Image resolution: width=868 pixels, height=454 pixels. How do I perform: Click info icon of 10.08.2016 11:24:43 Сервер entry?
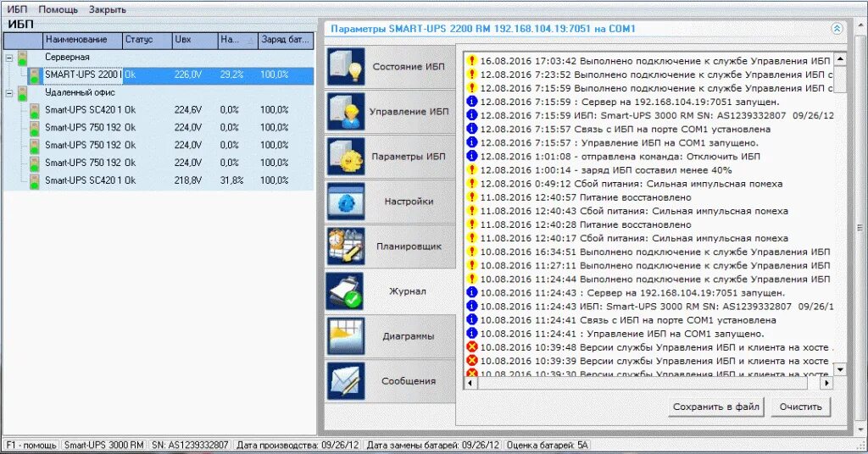(x=471, y=292)
